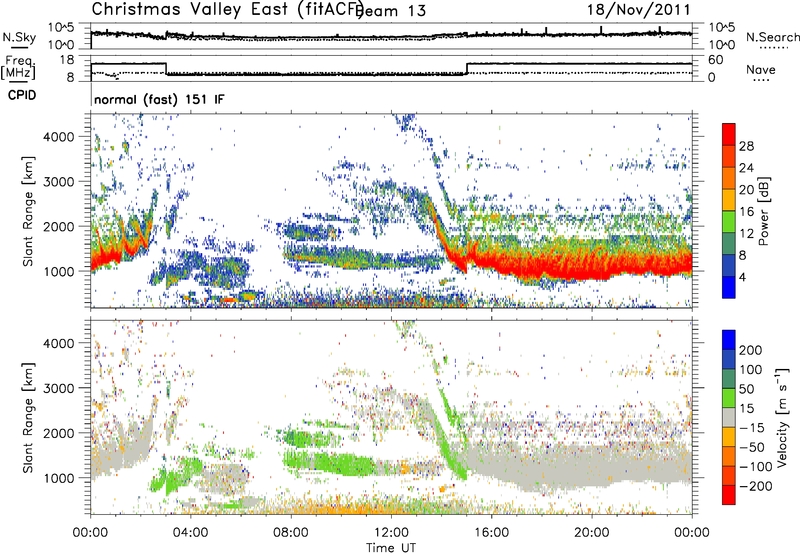Click the '08:00' time axis tick label
This screenshot has width=800, height=554.
click(x=291, y=533)
